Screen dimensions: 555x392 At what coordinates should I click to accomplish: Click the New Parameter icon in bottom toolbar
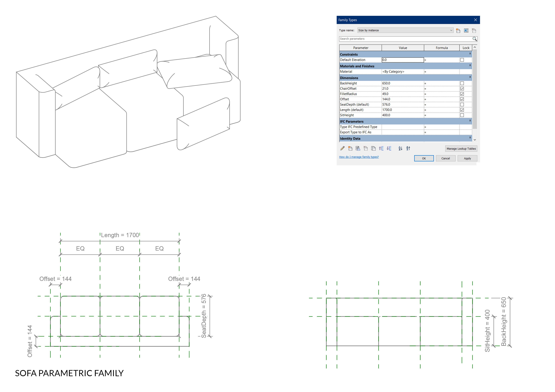click(x=350, y=148)
